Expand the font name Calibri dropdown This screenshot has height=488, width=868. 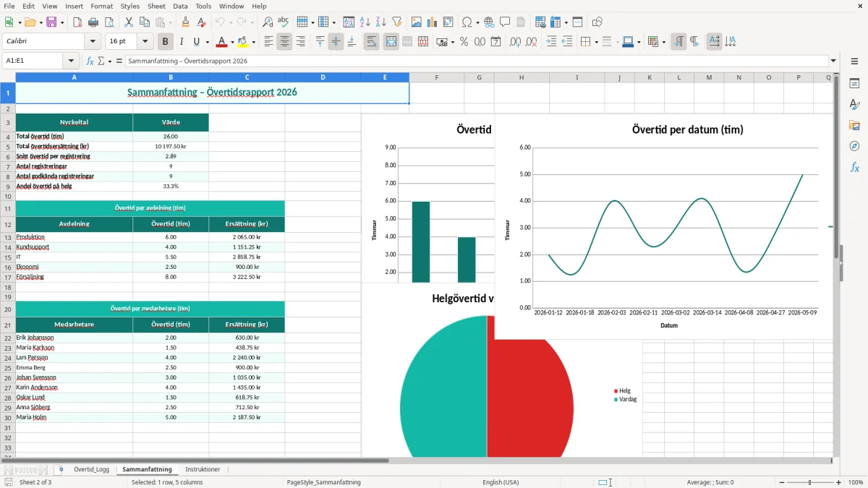point(93,42)
